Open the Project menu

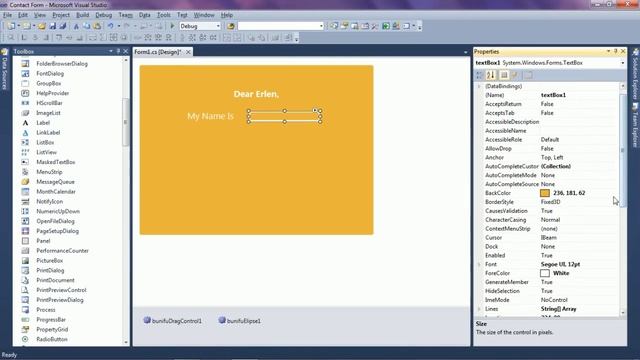point(61,15)
